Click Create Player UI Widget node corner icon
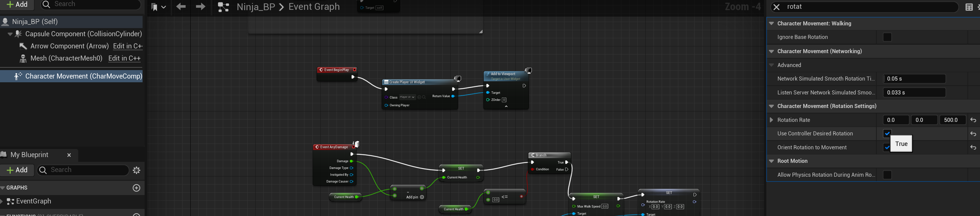980x216 pixels. [458, 79]
